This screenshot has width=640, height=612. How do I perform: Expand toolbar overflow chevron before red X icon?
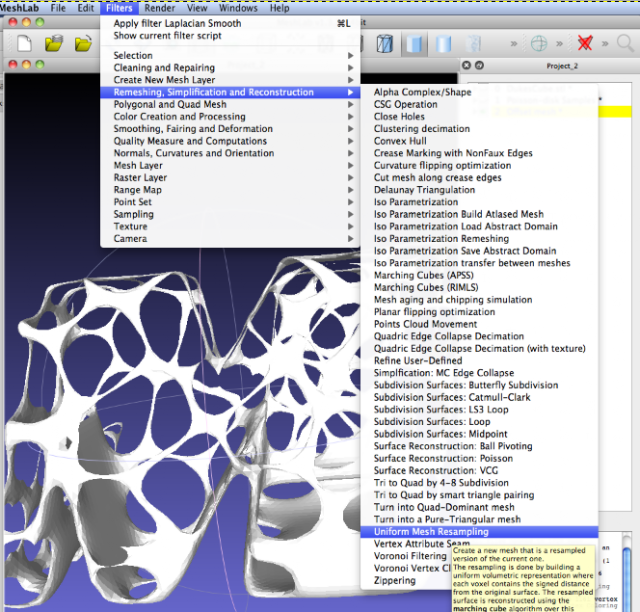pos(560,43)
